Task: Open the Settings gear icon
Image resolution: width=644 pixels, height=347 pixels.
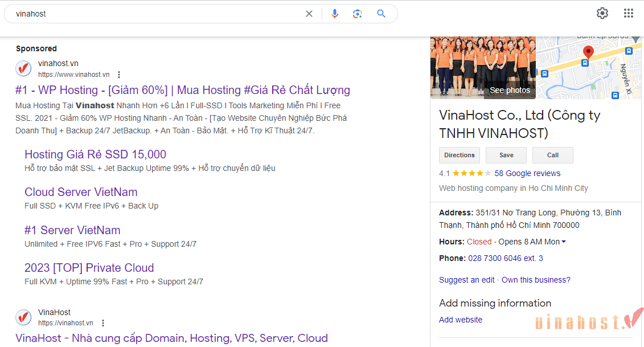Action: point(602,13)
